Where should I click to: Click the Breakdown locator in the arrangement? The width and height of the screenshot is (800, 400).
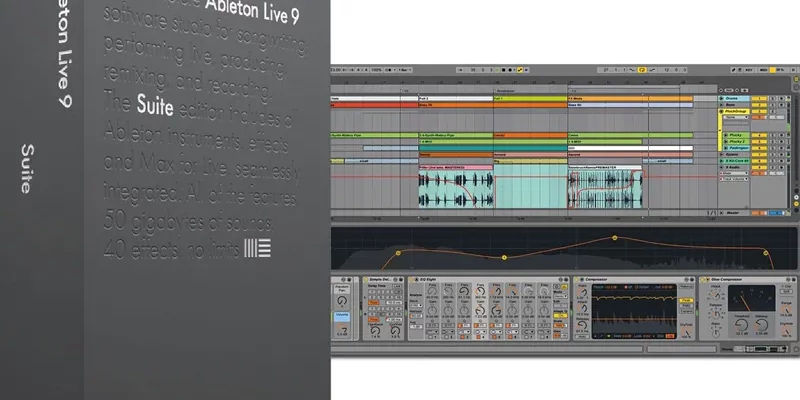505,91
